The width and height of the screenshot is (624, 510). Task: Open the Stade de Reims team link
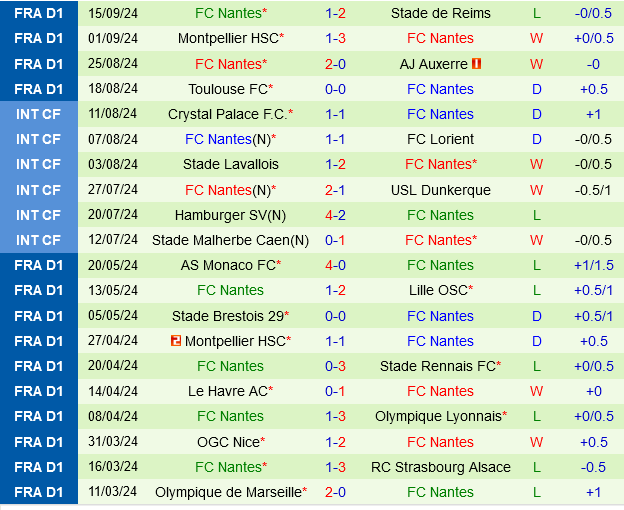pos(440,13)
